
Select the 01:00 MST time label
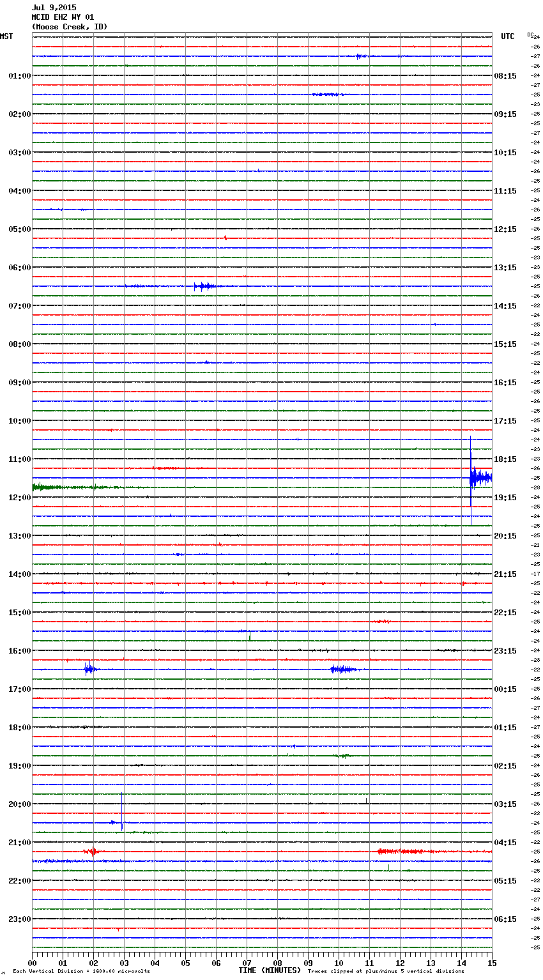click(x=20, y=76)
